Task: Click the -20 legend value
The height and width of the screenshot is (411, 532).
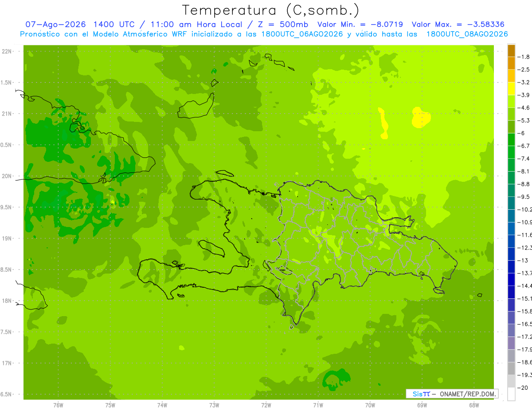Action: tap(523, 388)
